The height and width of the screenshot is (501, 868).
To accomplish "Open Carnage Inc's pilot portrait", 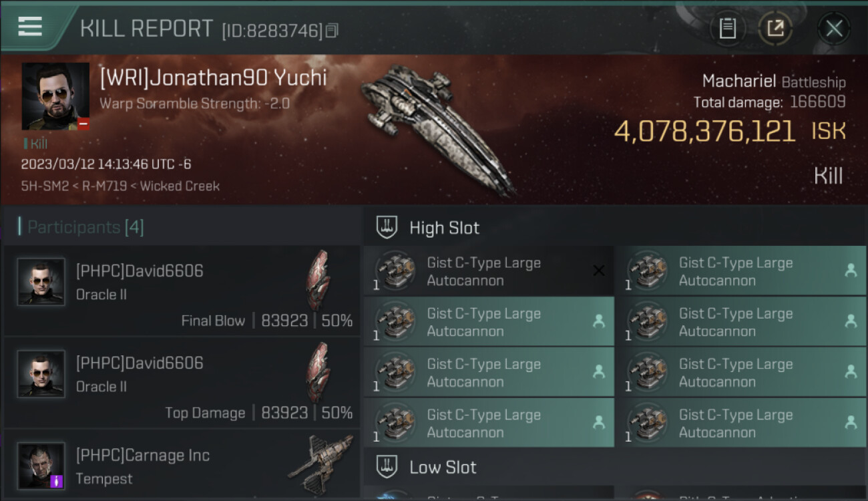I will [41, 466].
